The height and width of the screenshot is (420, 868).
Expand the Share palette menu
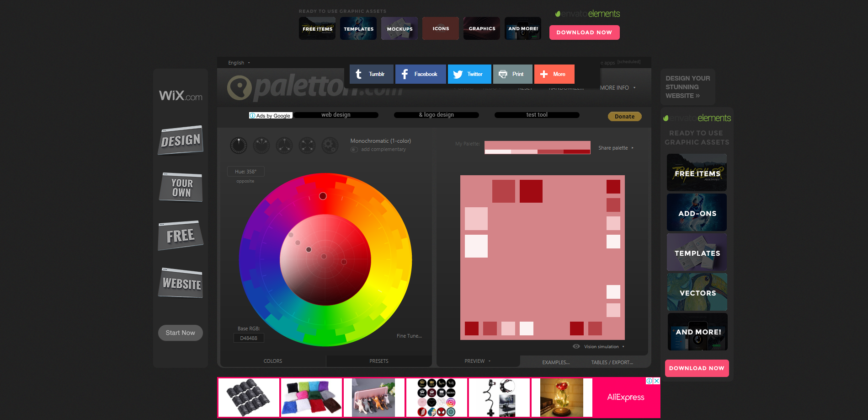point(616,148)
